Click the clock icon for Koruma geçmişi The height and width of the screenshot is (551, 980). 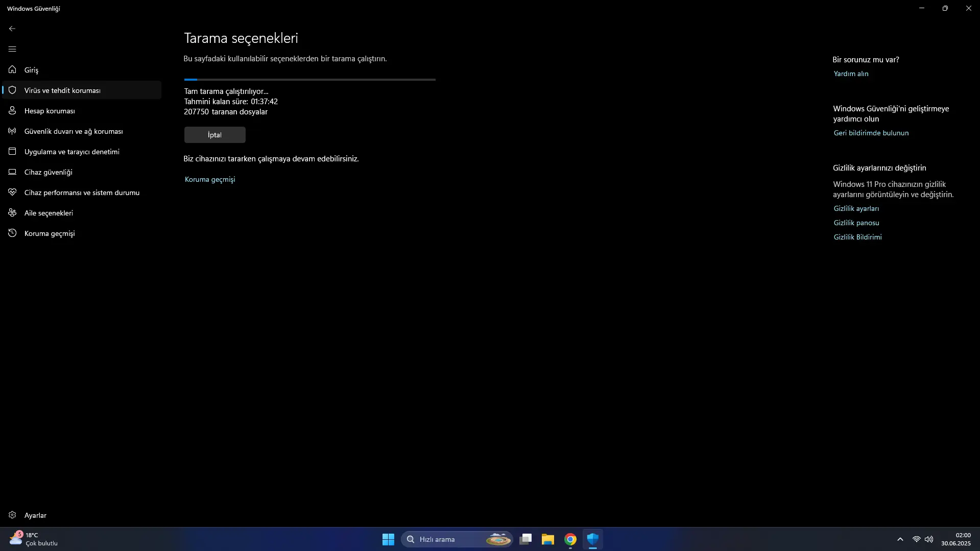click(12, 233)
